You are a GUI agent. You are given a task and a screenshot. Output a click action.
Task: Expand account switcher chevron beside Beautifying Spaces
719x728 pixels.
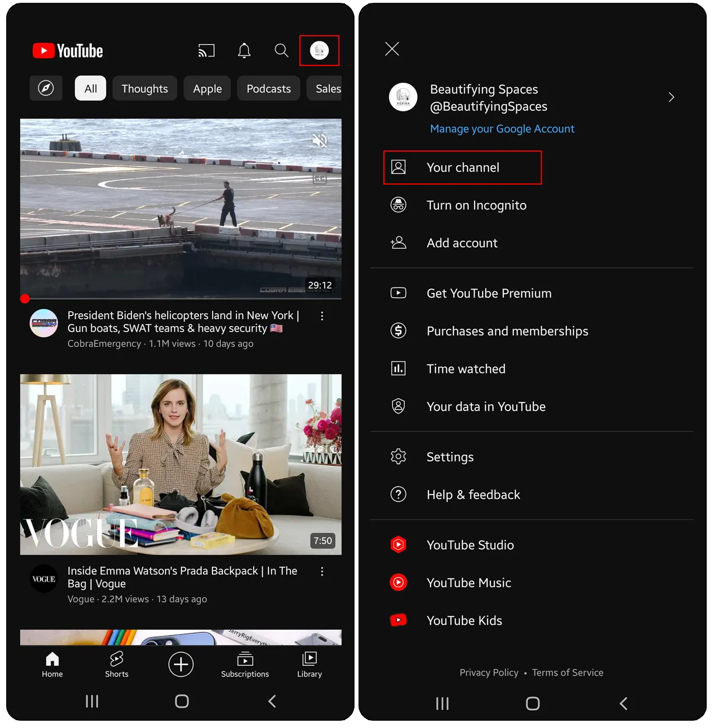click(x=671, y=97)
